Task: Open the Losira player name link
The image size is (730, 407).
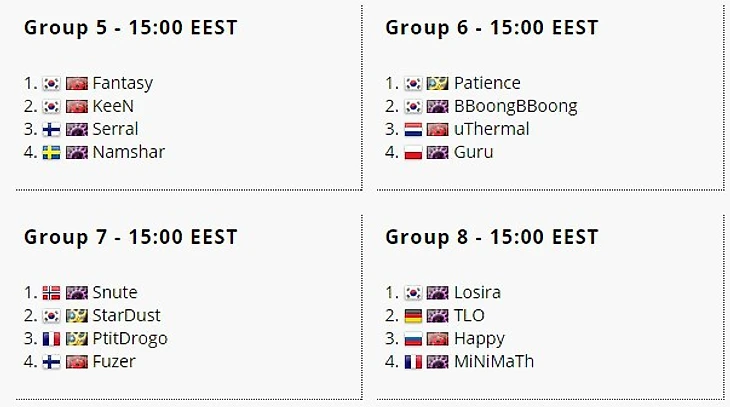Action: pyautogui.click(x=477, y=292)
